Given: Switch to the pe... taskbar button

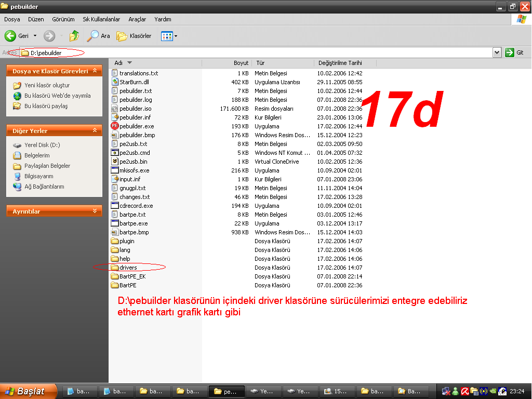Looking at the screenshot, I should pyautogui.click(x=227, y=391).
